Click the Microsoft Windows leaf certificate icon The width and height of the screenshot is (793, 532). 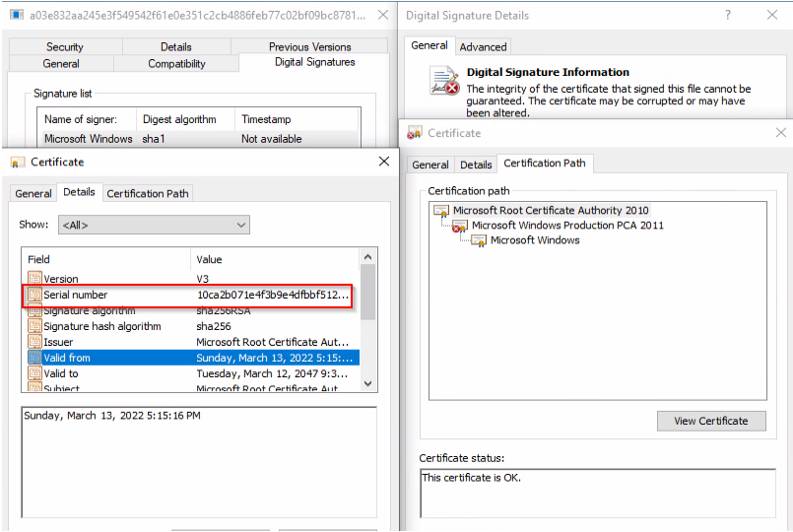pos(479,240)
